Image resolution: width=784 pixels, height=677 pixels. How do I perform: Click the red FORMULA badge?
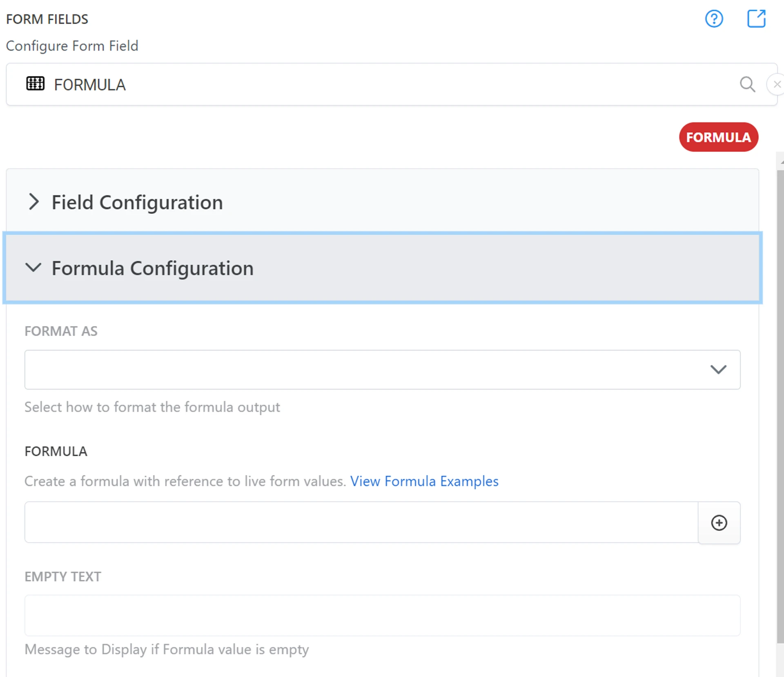[x=718, y=137]
